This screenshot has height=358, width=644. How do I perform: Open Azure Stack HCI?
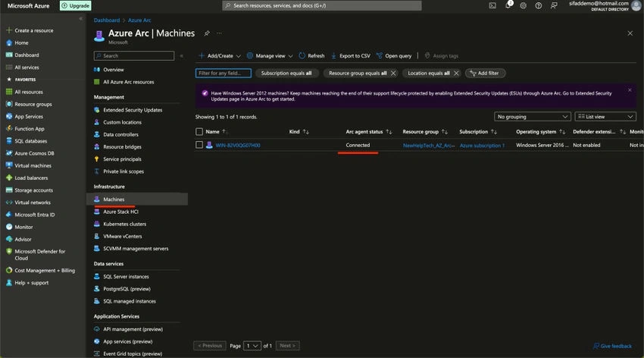coord(120,212)
